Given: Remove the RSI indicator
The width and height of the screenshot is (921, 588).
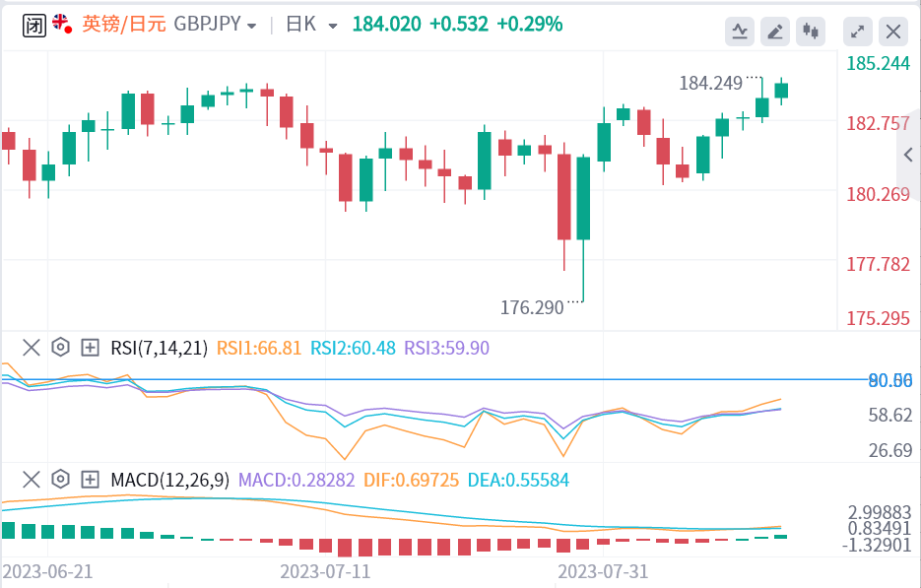Looking at the screenshot, I should pos(32,348).
